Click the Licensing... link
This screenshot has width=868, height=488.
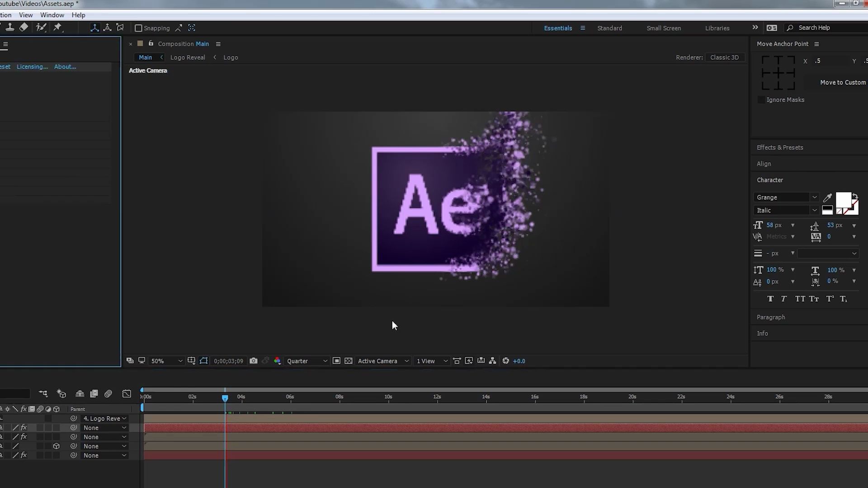click(32, 66)
